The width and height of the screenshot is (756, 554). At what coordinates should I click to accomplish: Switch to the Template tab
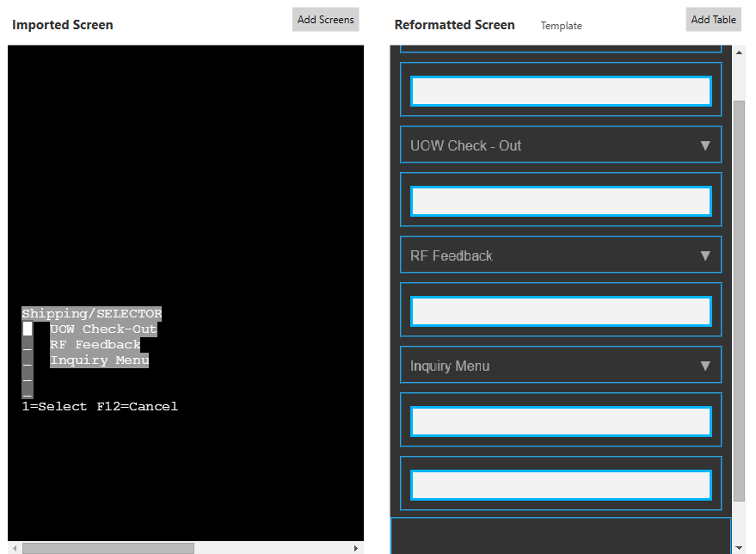click(561, 26)
